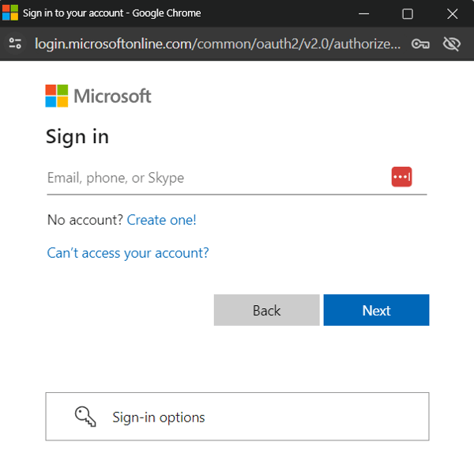
Task: Click the red password manager icon in email field
Action: [x=401, y=177]
